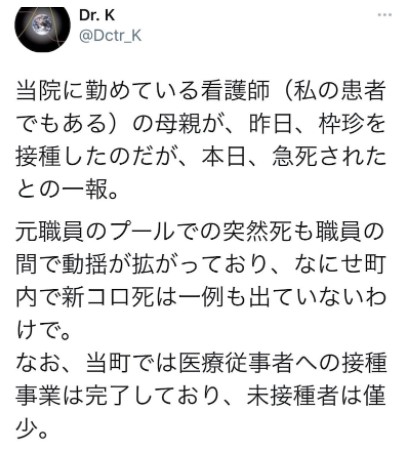Click the line starting 間で動揺が拡がっており
Viewport: 411px width, 453px height.
[201, 264]
